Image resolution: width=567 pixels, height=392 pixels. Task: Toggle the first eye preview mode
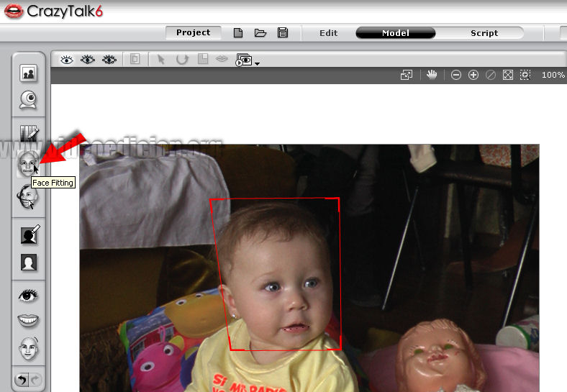point(67,60)
